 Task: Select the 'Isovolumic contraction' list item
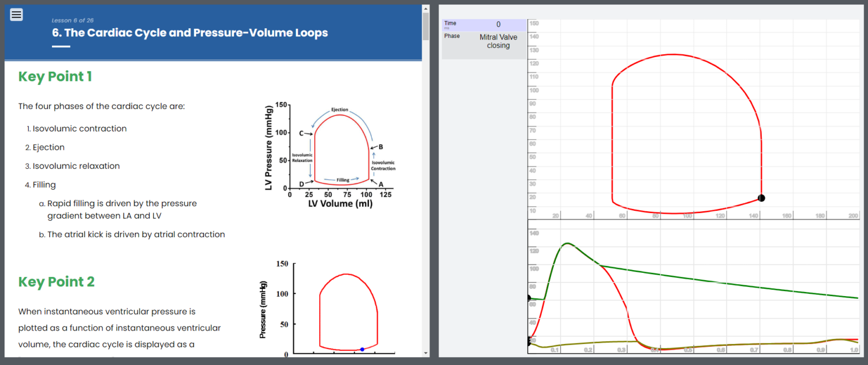(79, 129)
